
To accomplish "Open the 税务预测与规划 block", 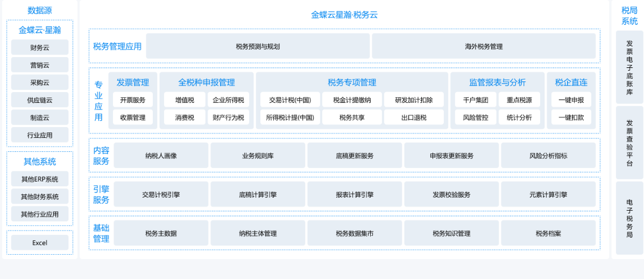I will pos(258,46).
